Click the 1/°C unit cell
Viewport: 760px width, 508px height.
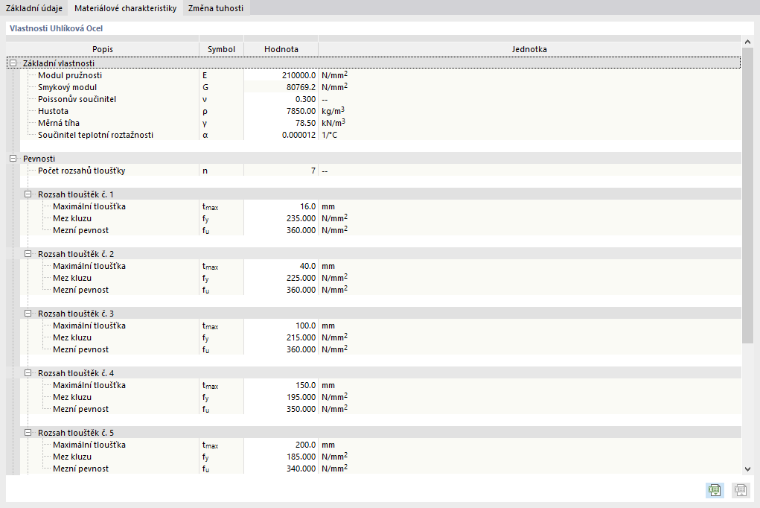pos(329,135)
